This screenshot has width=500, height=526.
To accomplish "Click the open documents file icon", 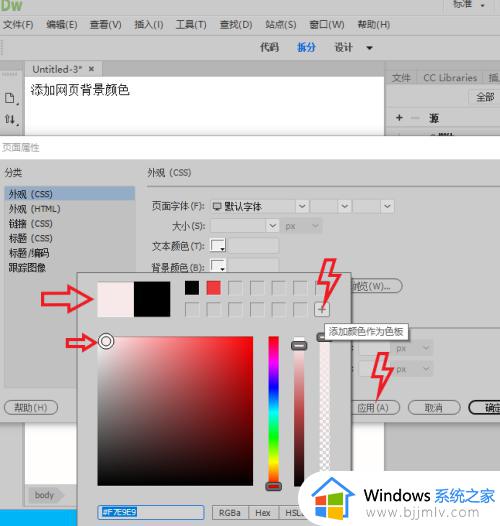I will click(x=10, y=98).
